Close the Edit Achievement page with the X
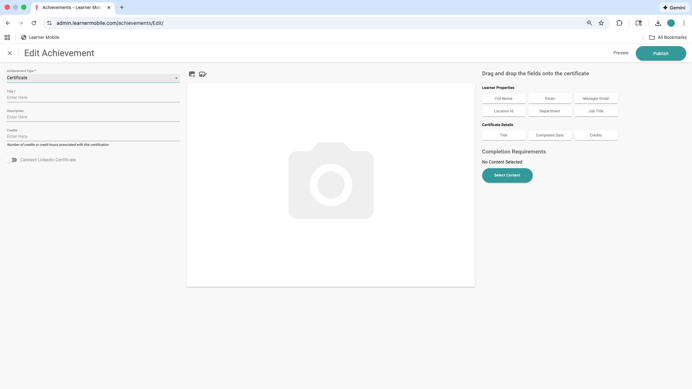 click(x=10, y=53)
